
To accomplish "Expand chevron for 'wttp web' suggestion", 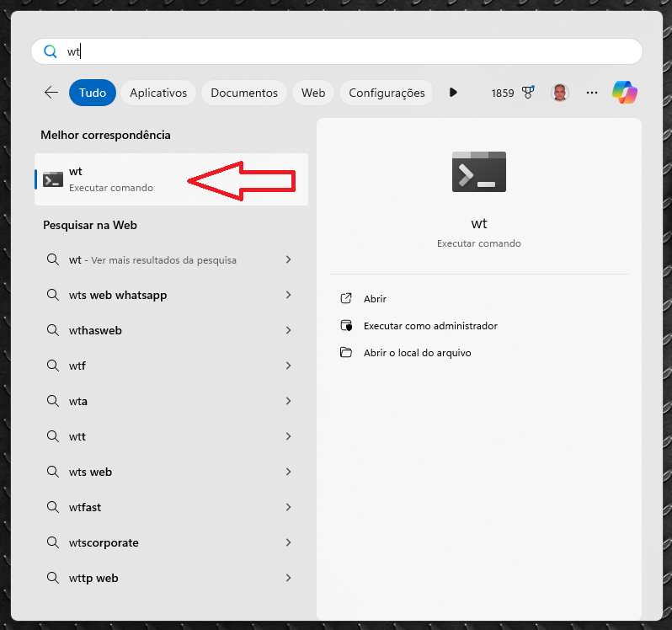I will coord(289,578).
